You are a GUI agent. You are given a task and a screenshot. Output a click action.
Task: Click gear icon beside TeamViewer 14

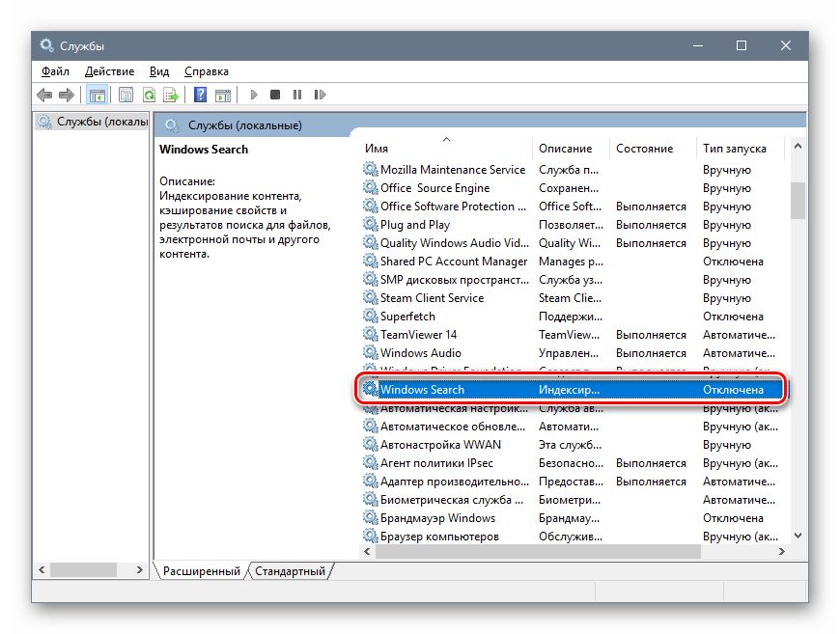370,334
